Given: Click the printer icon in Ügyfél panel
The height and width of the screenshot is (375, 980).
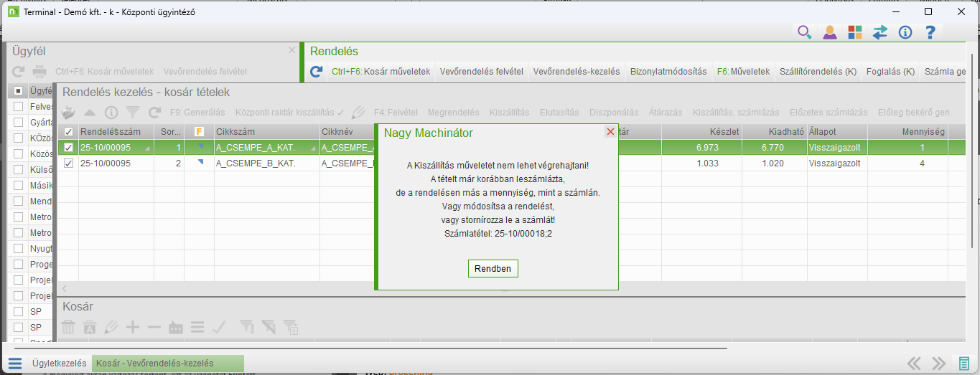Looking at the screenshot, I should pyautogui.click(x=39, y=72).
